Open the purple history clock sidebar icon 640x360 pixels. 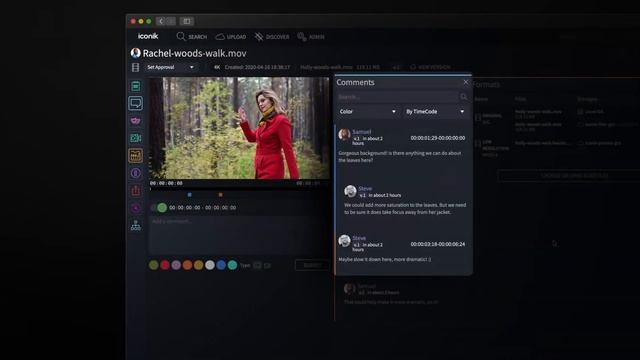(136, 208)
